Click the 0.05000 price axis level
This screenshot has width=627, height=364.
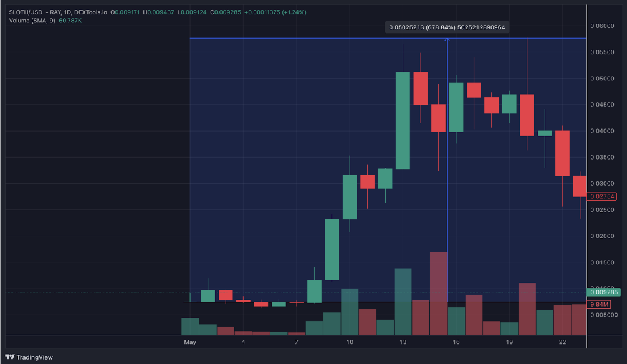click(602, 79)
